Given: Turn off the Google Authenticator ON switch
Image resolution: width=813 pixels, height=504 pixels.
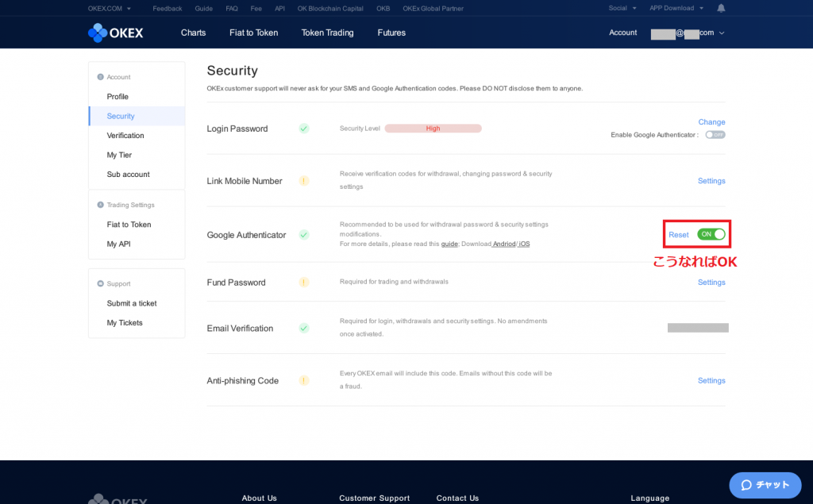Looking at the screenshot, I should (711, 234).
